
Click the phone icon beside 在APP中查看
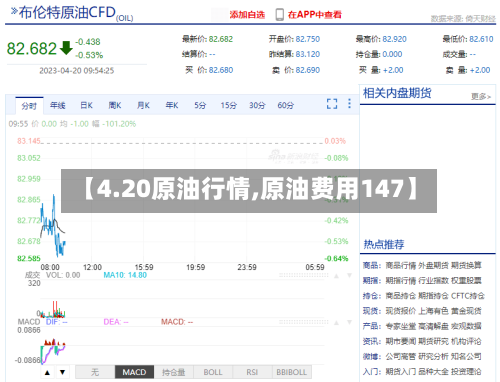tap(280, 14)
